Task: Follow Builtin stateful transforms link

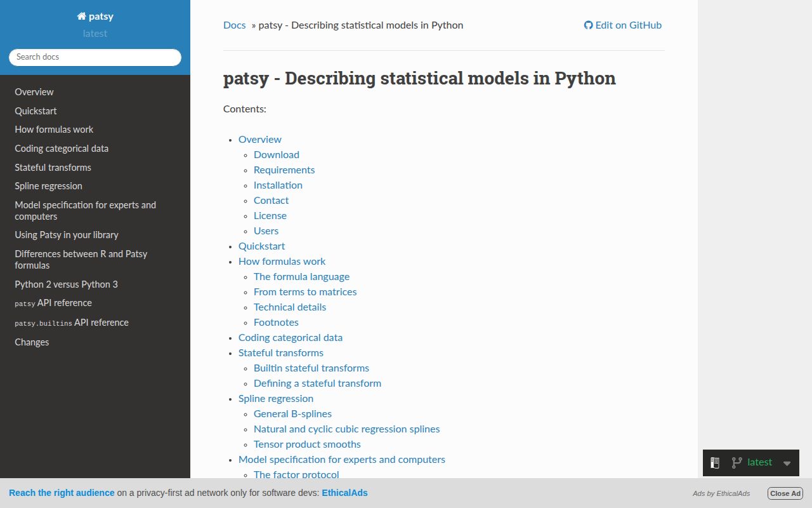Action: coord(311,368)
